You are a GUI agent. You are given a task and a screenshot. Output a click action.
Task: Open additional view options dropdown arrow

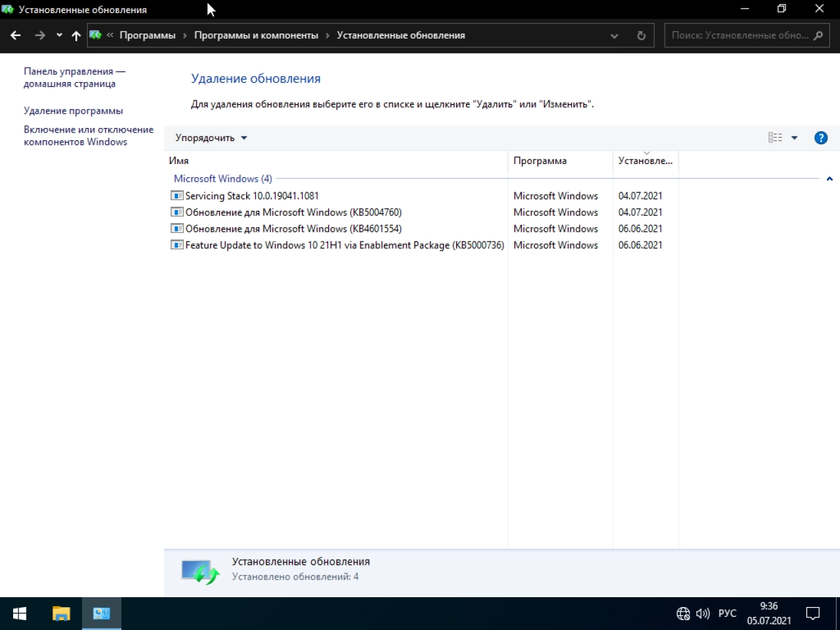794,138
